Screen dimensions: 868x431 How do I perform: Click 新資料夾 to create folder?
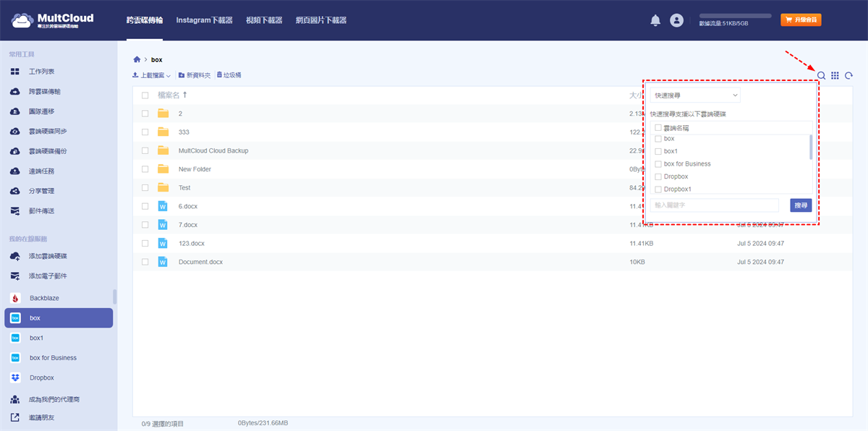(x=195, y=75)
